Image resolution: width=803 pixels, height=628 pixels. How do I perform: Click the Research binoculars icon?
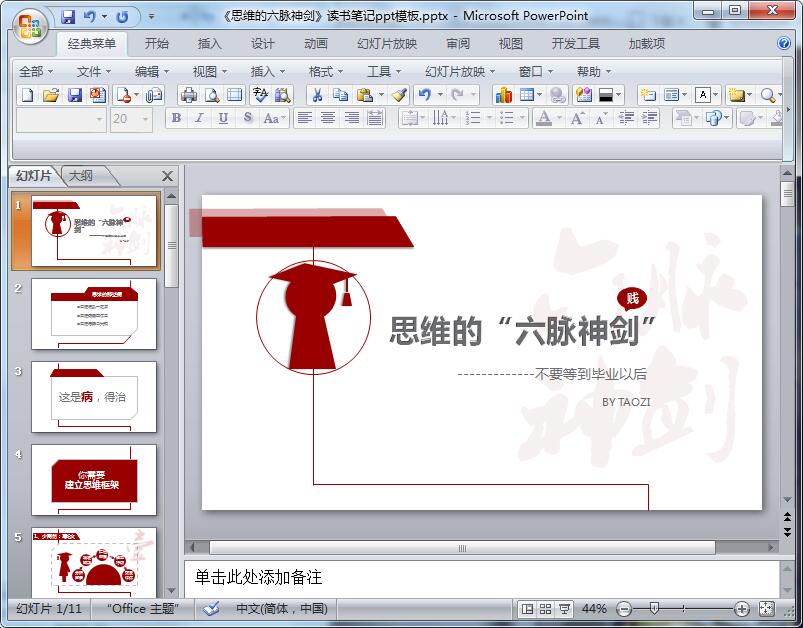click(282, 95)
